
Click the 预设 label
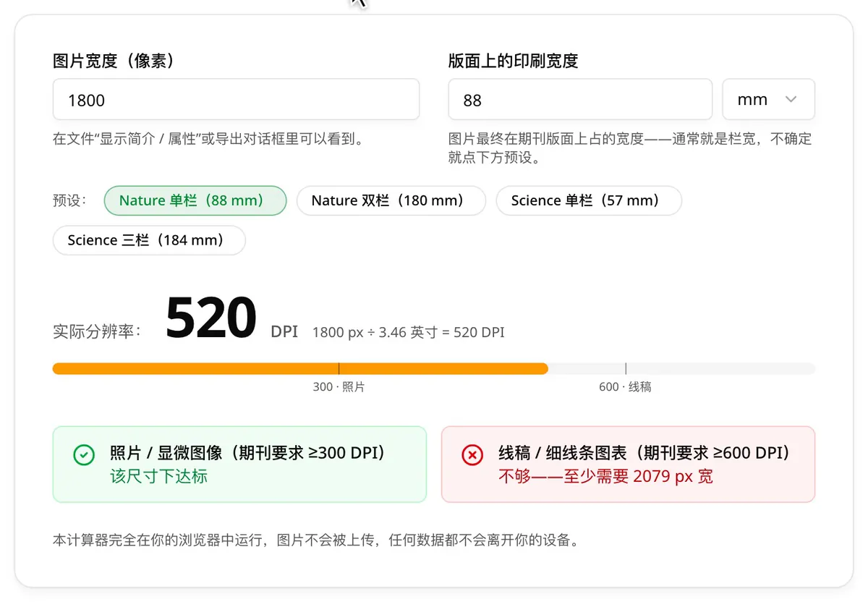69,200
